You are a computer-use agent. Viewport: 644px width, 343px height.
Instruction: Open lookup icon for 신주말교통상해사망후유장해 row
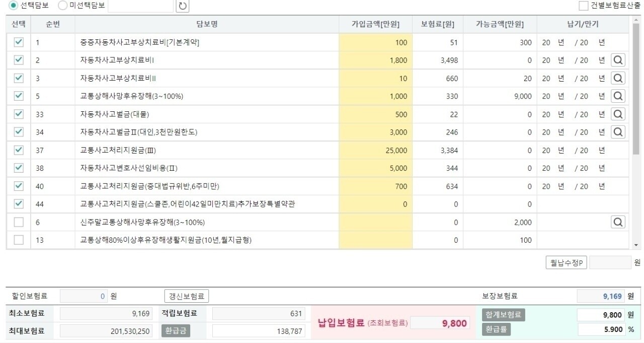coord(618,222)
